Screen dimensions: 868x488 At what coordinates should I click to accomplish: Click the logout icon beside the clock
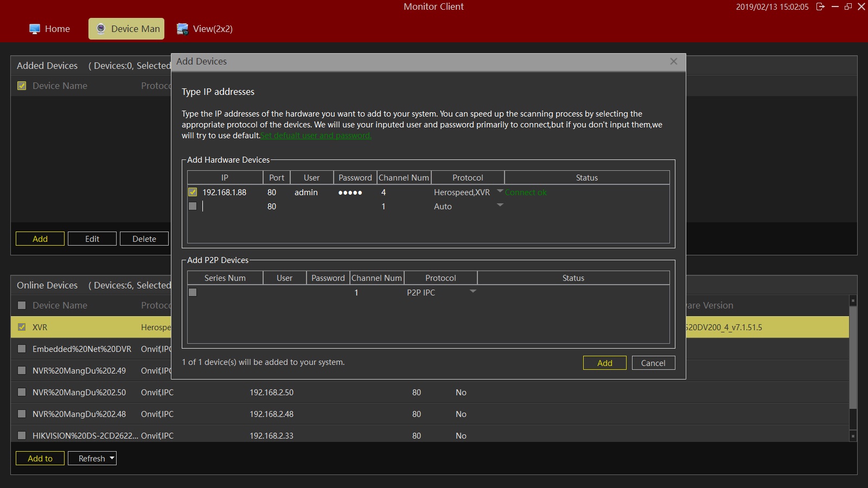(820, 7)
